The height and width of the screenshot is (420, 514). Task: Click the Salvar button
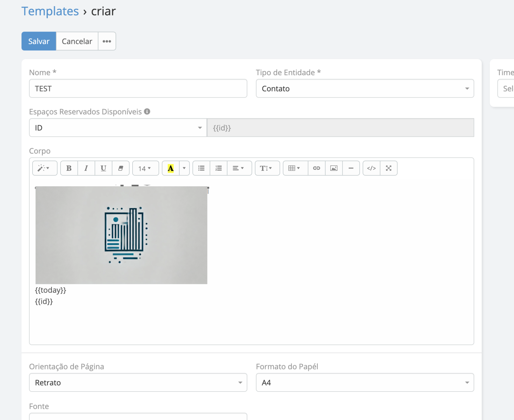coord(39,41)
